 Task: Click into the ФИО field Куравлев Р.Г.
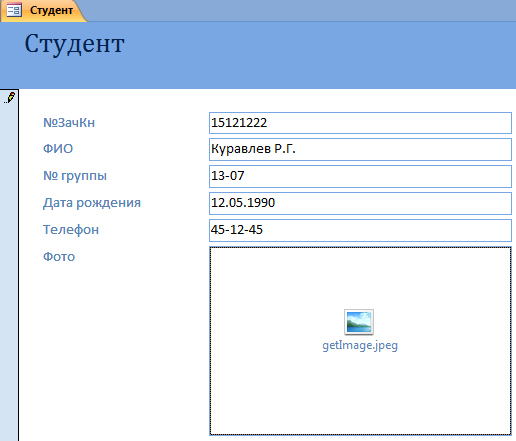(360, 149)
